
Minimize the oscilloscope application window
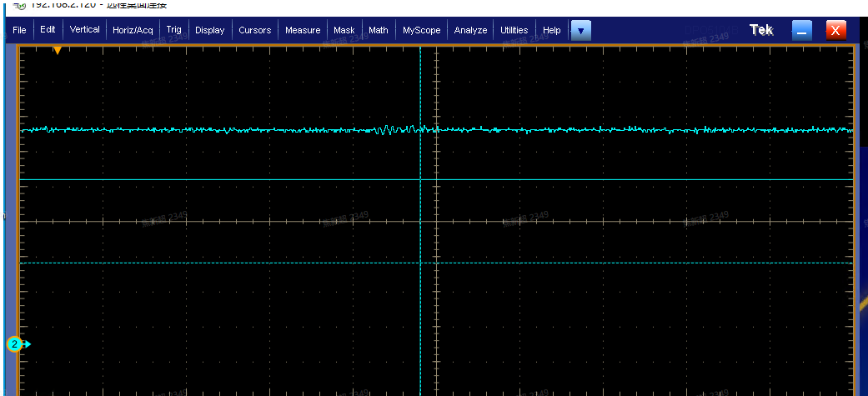tap(802, 31)
